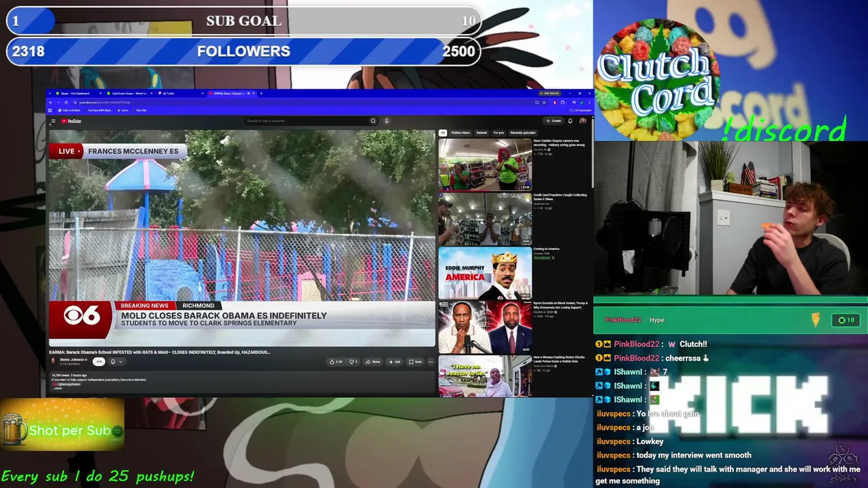Open the YouTube guide hamburger menu
The width and height of the screenshot is (868, 488).
click(53, 121)
